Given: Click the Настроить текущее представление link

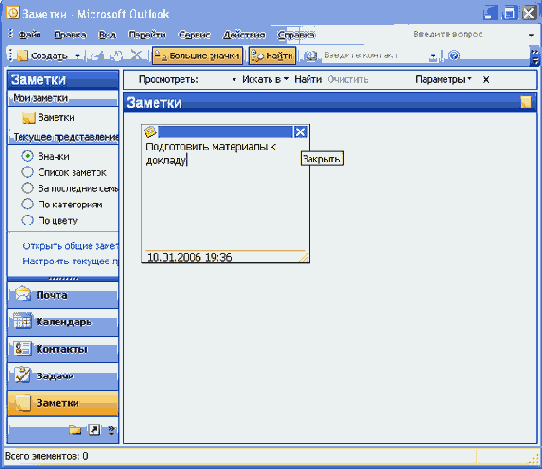Looking at the screenshot, I should (70, 261).
